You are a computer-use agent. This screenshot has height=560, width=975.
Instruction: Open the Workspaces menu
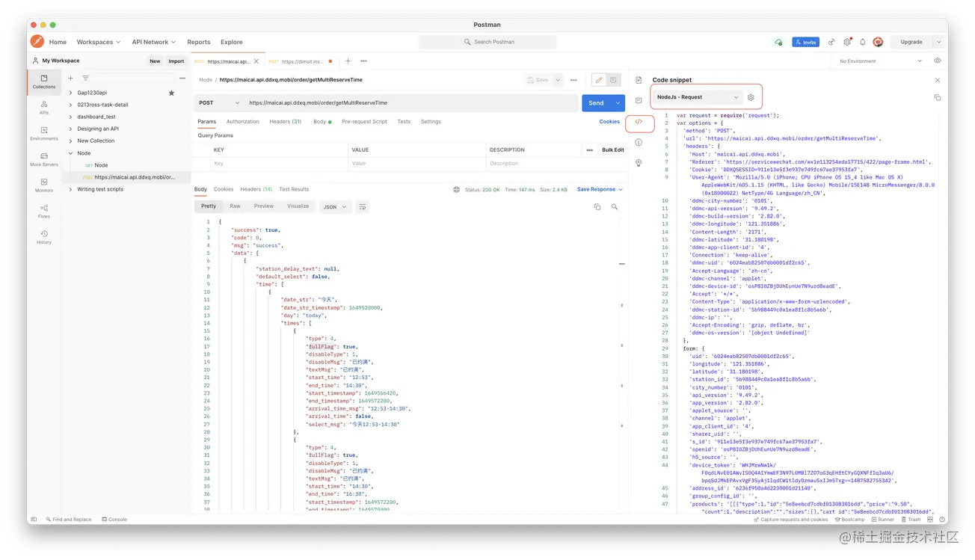pyautogui.click(x=99, y=43)
